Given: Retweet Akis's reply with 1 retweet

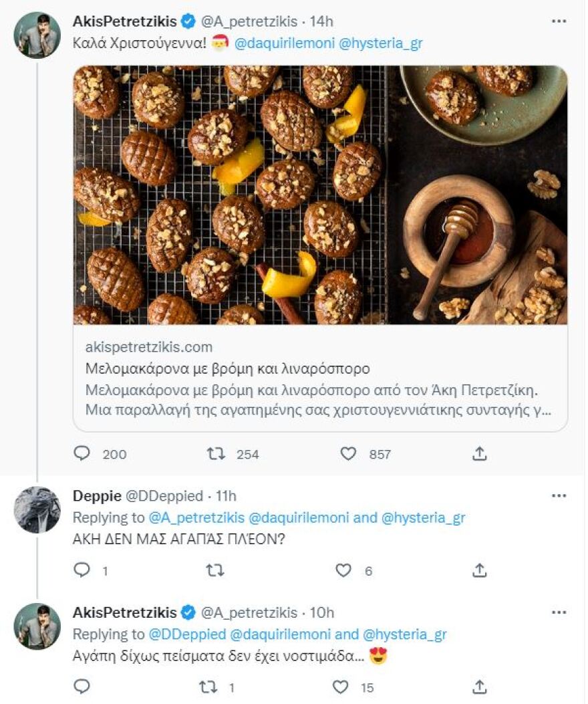Looking at the screenshot, I should coord(209,687).
